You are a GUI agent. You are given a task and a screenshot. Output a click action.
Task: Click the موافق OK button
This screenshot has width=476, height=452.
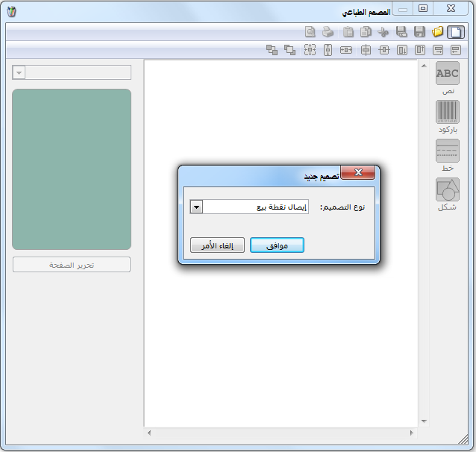[x=277, y=245]
